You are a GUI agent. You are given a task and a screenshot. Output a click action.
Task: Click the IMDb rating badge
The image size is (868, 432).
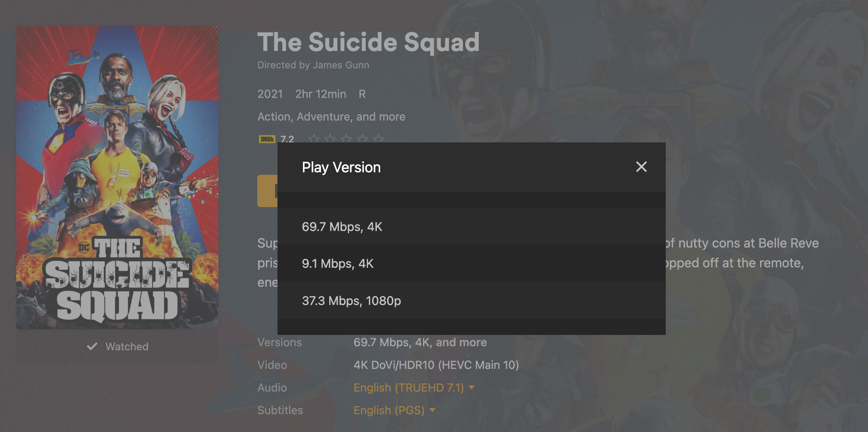coord(267,139)
